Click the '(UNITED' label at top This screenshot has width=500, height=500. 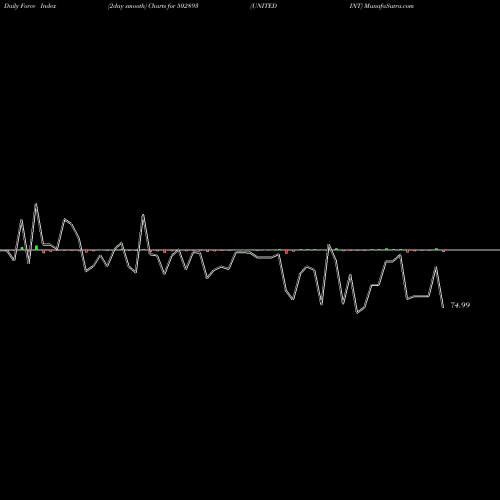pos(263,6)
